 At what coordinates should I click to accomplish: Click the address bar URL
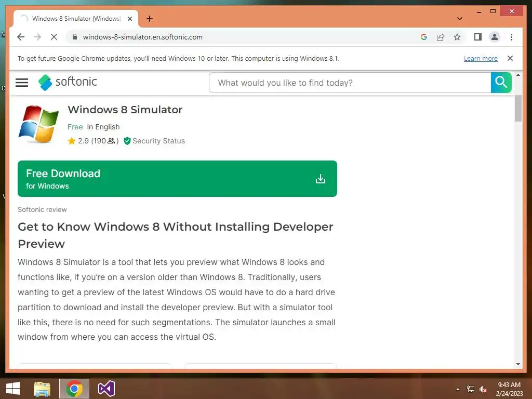point(142,37)
